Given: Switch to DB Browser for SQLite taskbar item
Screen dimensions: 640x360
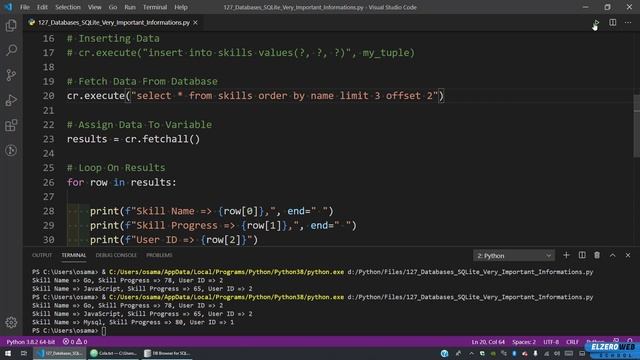Looking at the screenshot, I should 167,353.
